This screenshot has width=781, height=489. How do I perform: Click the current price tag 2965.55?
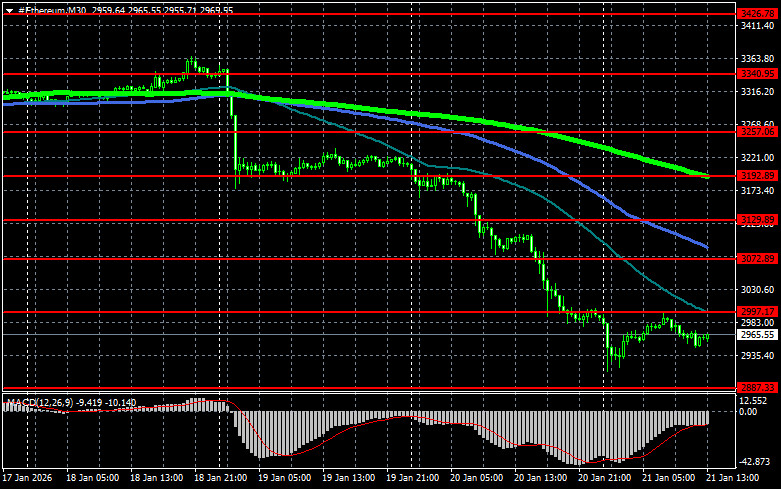coord(758,335)
